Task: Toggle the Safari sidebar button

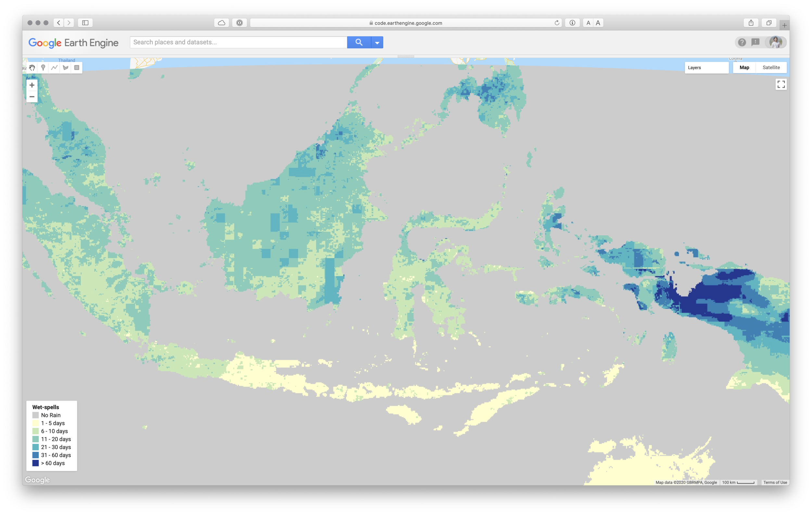Action: coord(85,23)
